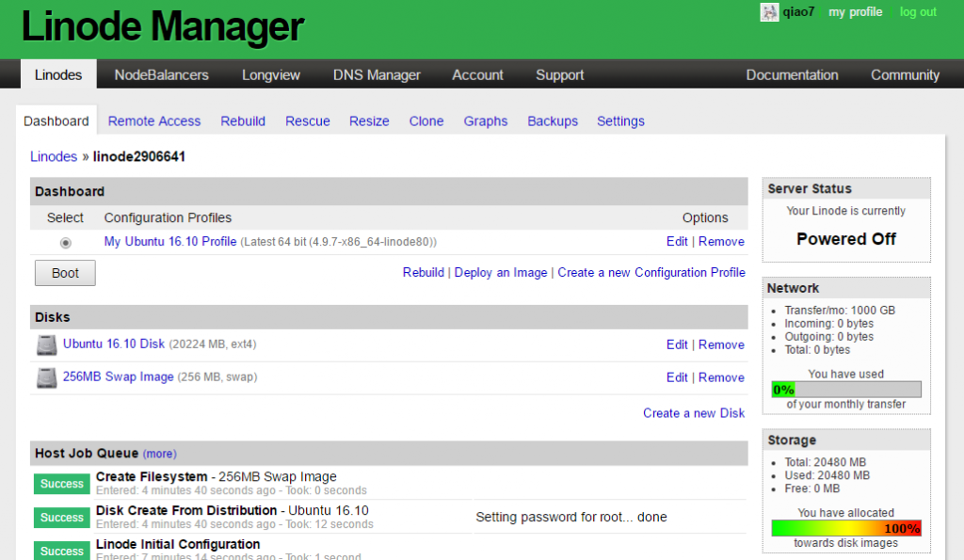The image size is (964, 560).
Task: Click the Linodes breadcrumb link
Action: point(54,157)
